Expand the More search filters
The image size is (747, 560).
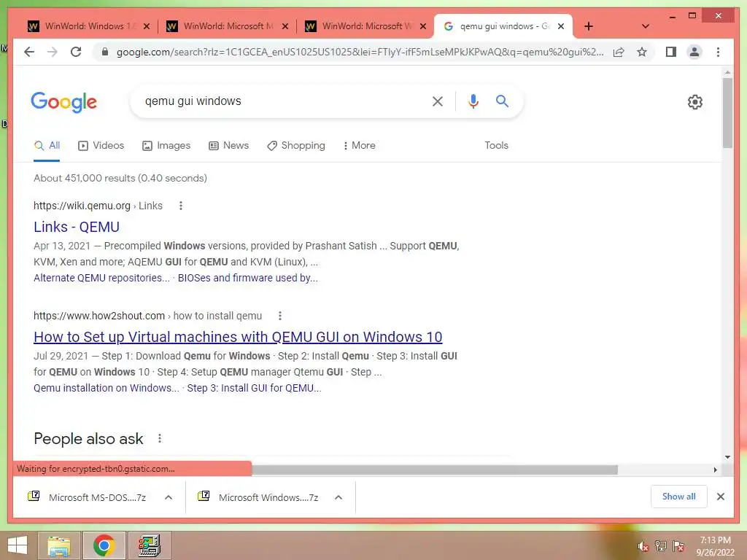[x=359, y=146]
